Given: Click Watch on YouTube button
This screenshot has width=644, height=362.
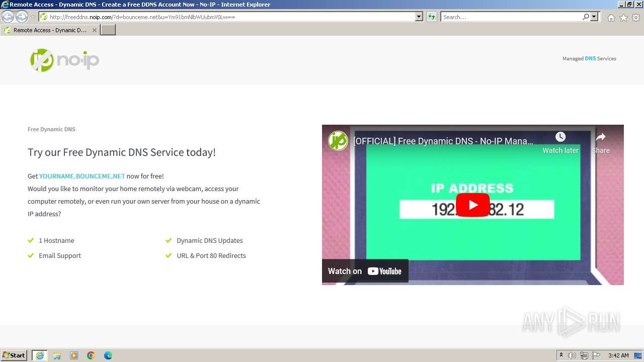Looking at the screenshot, I should click(365, 271).
